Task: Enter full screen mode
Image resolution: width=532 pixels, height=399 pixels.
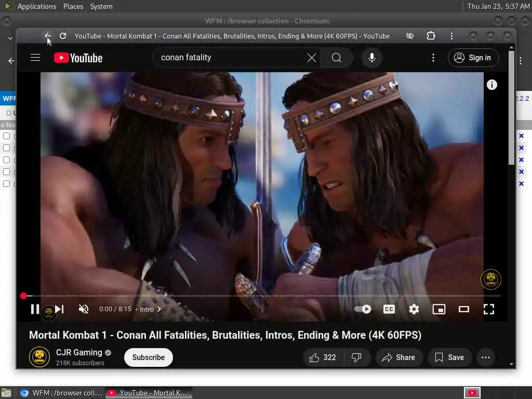Action: 488,309
